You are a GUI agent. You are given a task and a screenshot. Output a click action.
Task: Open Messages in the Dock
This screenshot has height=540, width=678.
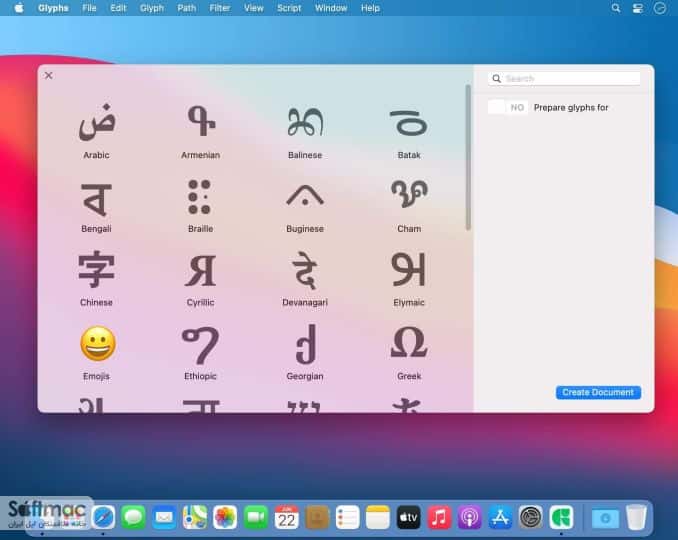(133, 517)
